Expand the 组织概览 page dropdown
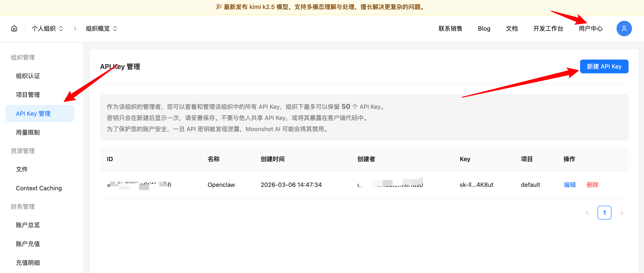 101,28
